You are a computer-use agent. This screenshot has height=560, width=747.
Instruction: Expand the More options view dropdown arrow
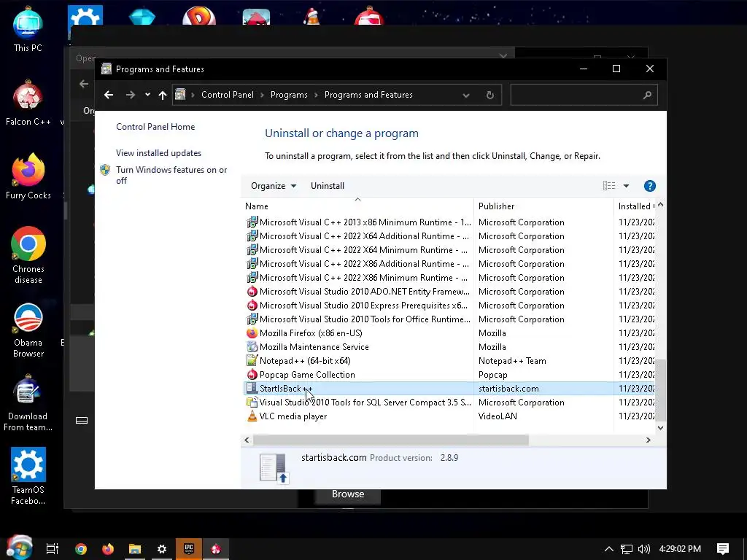coord(626,186)
